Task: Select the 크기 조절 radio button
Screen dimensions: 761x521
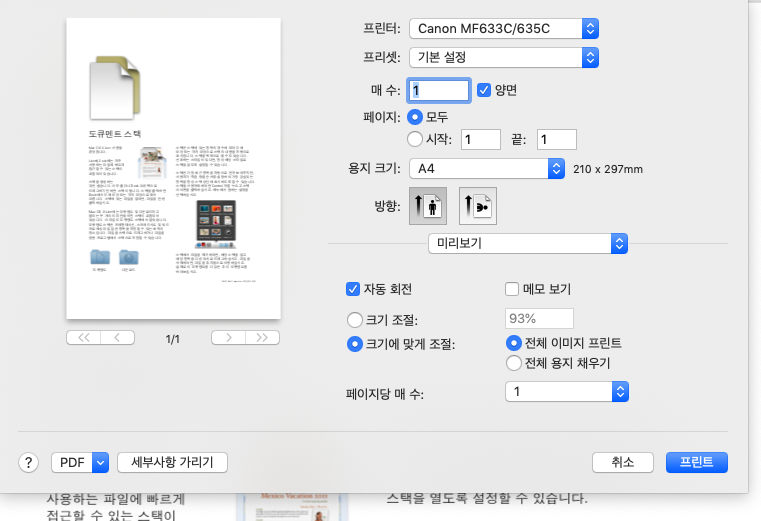Action: (353, 320)
